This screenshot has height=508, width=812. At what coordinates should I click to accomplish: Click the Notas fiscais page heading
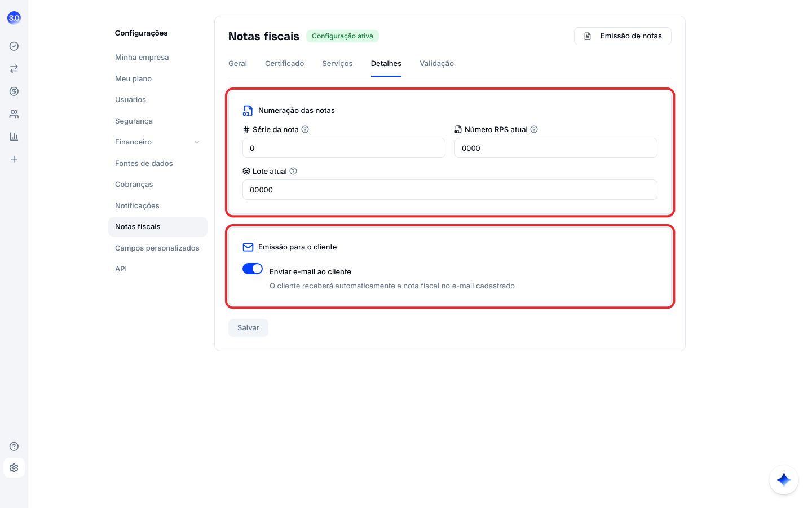[x=264, y=36]
